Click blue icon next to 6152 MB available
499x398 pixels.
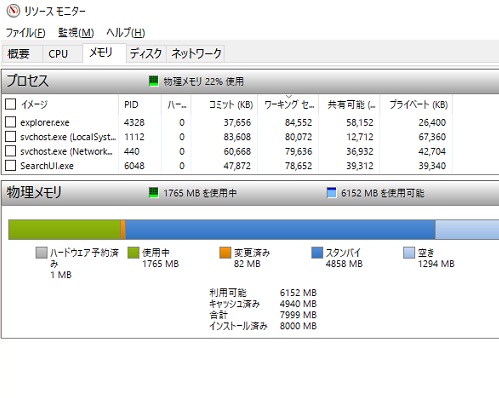click(331, 192)
